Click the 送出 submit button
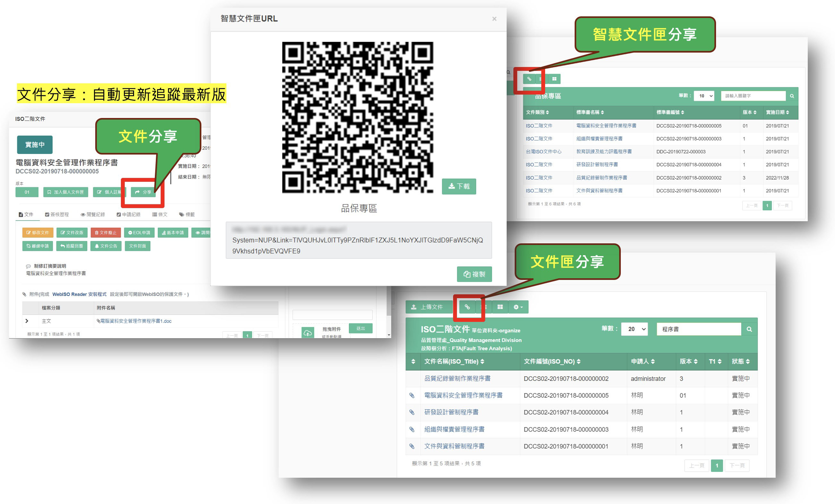Screen dimensions: 835x504 tap(360, 328)
